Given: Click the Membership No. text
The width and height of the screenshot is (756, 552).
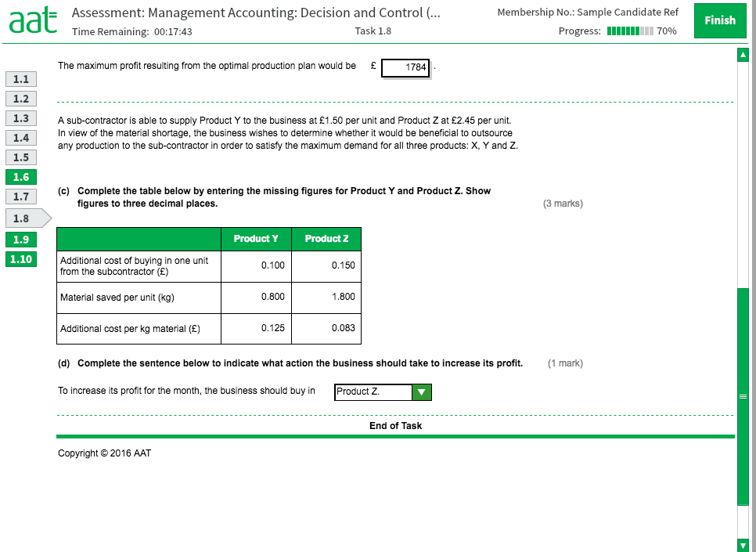Looking at the screenshot, I should (x=588, y=12).
